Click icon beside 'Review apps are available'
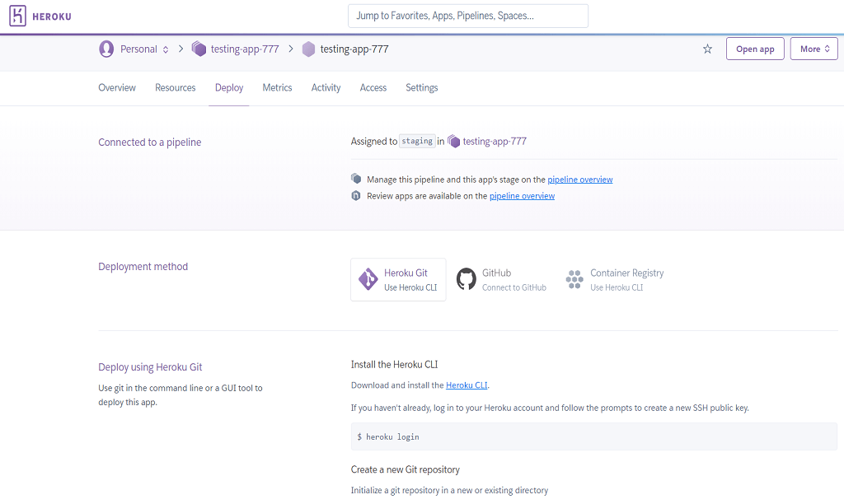Screen dimensions: 844x504 356,195
